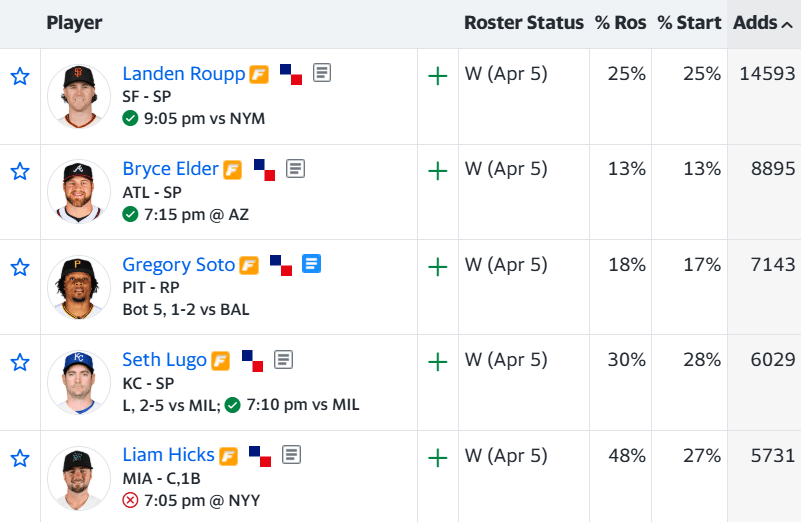Toggle the watch star for Gregory Soto
801x522 pixels.
point(20,267)
